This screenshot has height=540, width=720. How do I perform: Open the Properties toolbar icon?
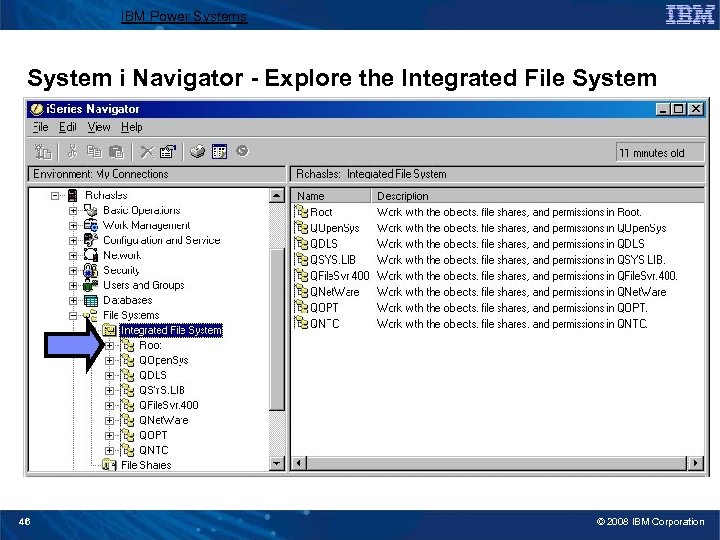pyautogui.click(x=168, y=152)
